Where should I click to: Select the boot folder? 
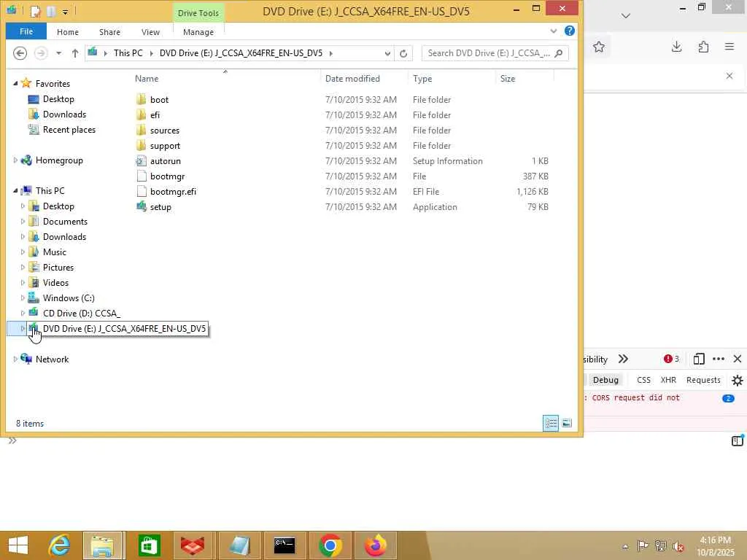(159, 99)
